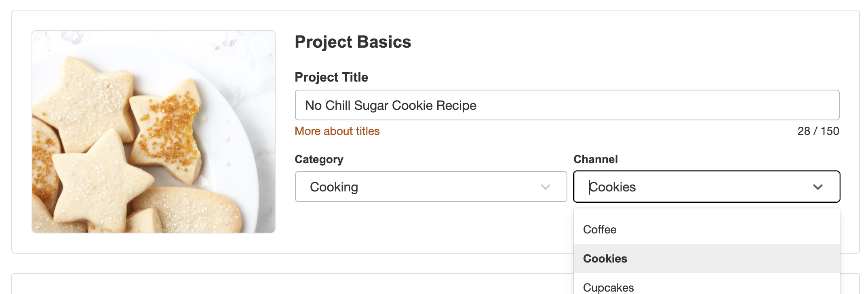
Task: Select Coffee from the Channel list
Action: point(600,229)
